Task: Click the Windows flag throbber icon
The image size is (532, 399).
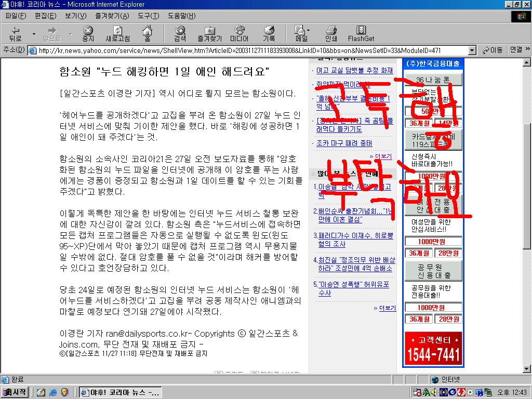Action: [521, 16]
